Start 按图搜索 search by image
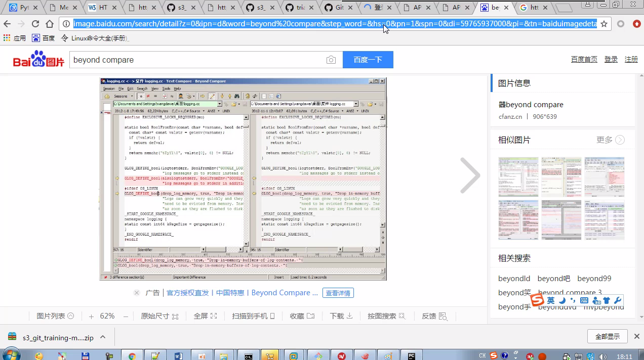The image size is (644, 360). click(x=387, y=316)
